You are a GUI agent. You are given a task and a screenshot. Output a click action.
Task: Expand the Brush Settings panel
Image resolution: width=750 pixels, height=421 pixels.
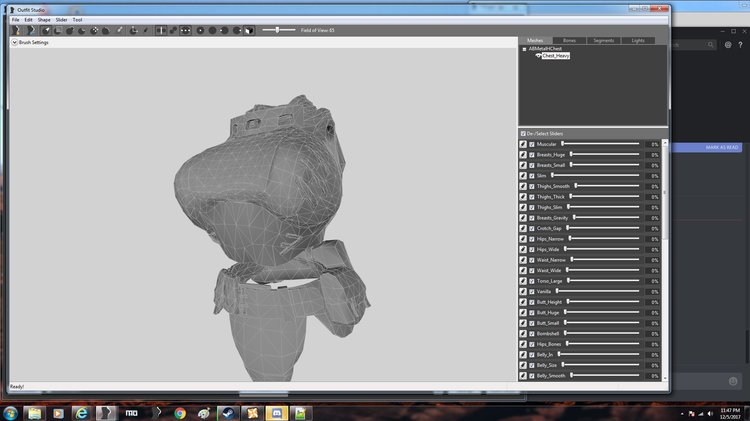pos(14,43)
